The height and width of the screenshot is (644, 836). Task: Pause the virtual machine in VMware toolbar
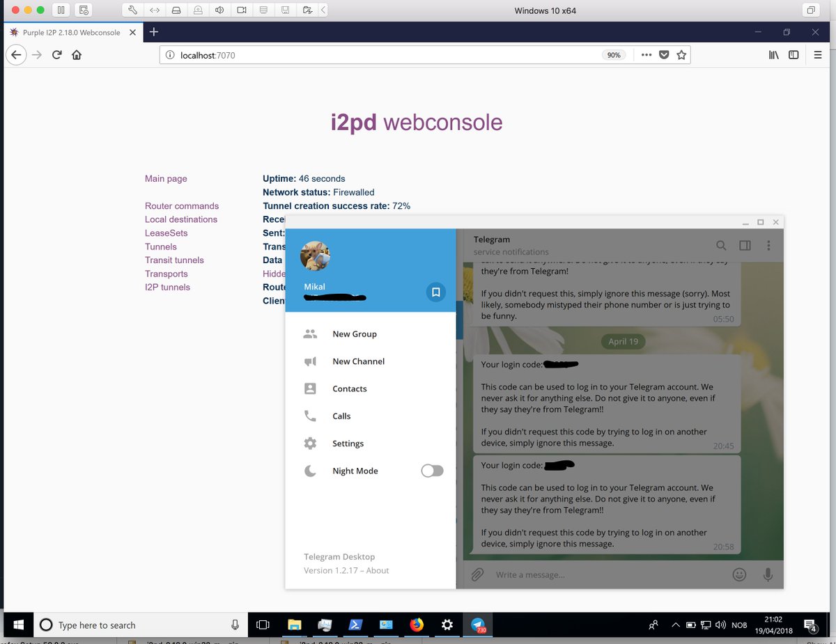[61, 10]
